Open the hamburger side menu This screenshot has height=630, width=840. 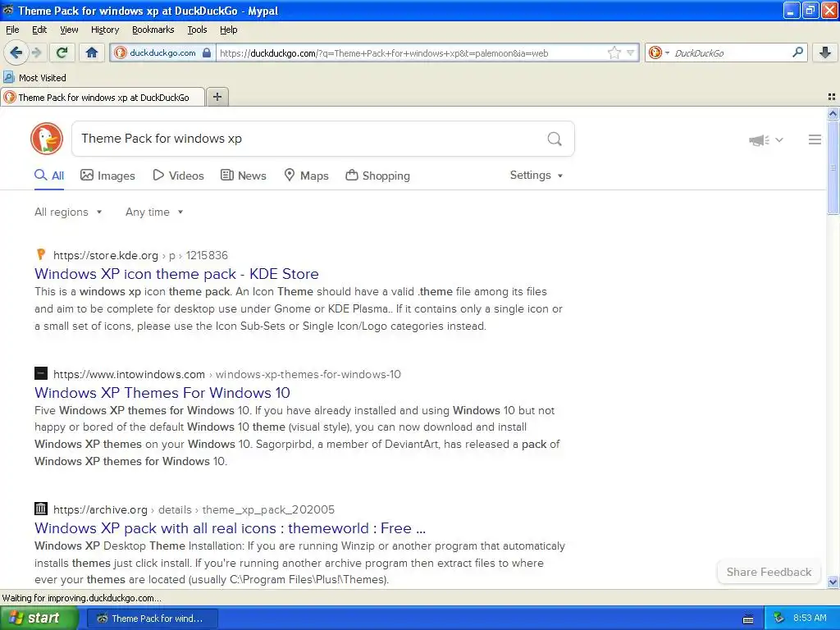(815, 139)
